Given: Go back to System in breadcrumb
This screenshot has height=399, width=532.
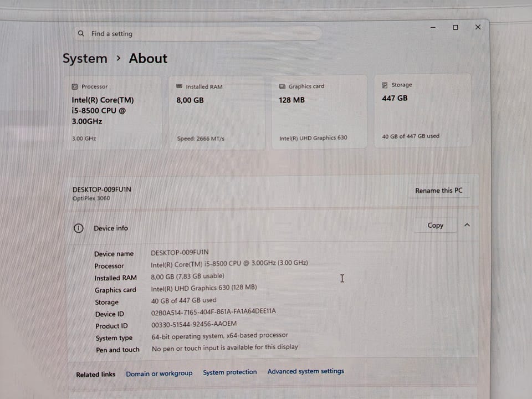Looking at the screenshot, I should [x=85, y=59].
